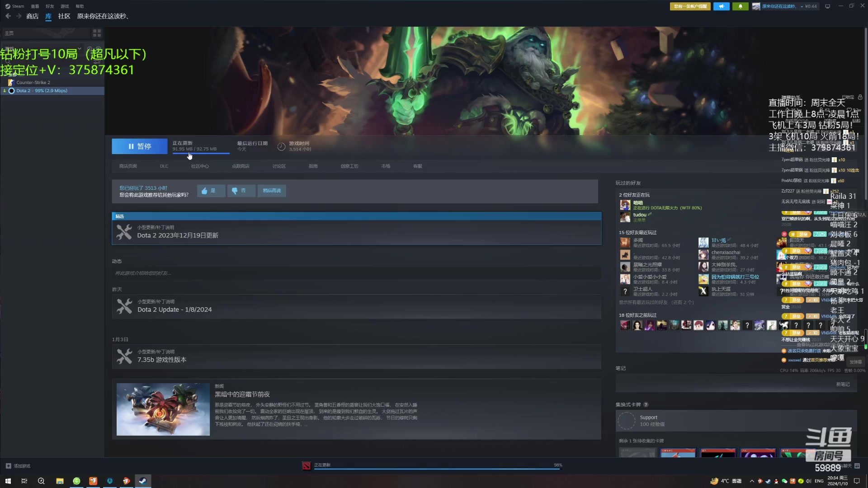Click the 游戏时间 clock icon
The width and height of the screenshot is (868, 488).
tap(281, 146)
